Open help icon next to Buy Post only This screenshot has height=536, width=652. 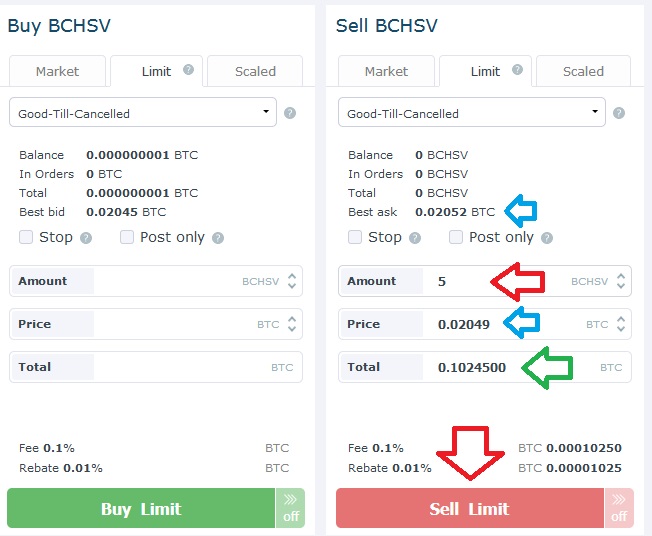click(x=218, y=238)
